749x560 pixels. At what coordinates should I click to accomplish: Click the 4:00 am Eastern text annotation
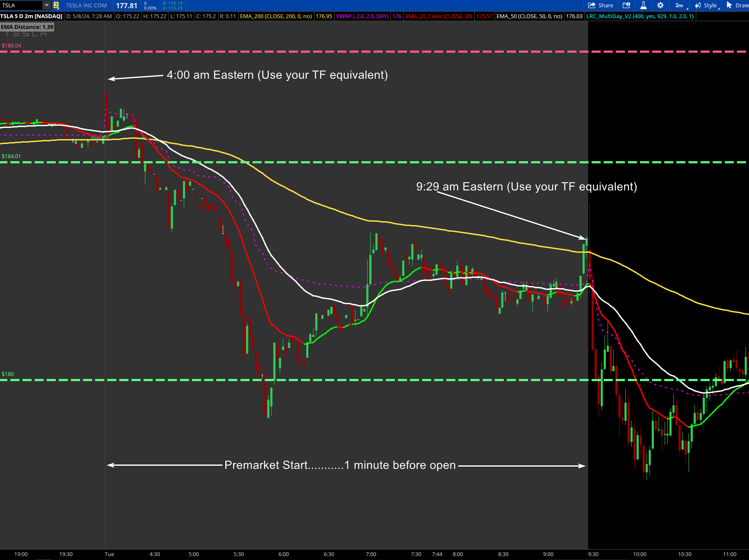click(277, 75)
